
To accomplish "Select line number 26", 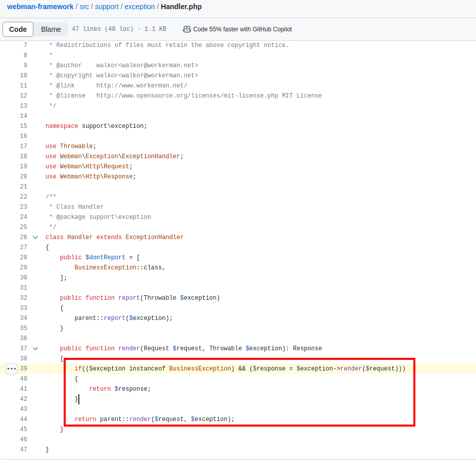I will pos(24,237).
